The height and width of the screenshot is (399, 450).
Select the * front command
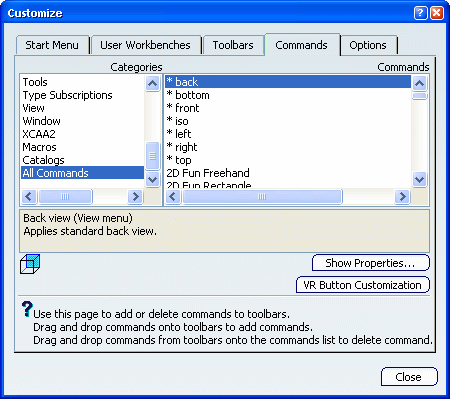(288, 108)
